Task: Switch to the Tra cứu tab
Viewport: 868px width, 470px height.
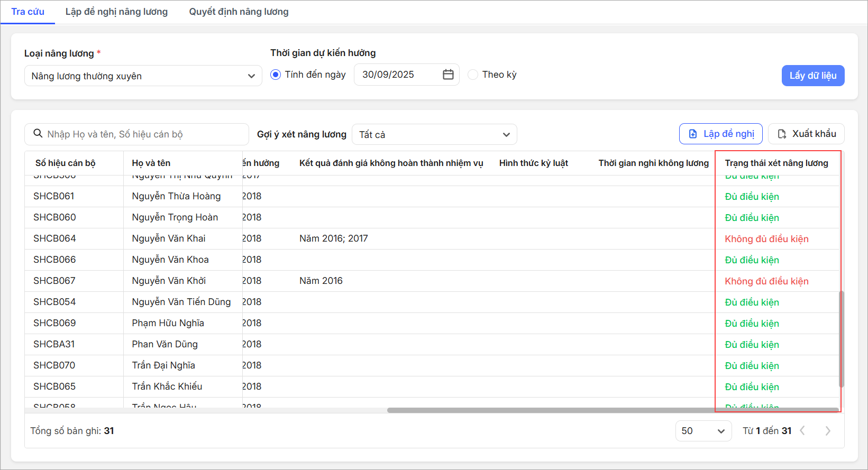Action: click(x=28, y=12)
